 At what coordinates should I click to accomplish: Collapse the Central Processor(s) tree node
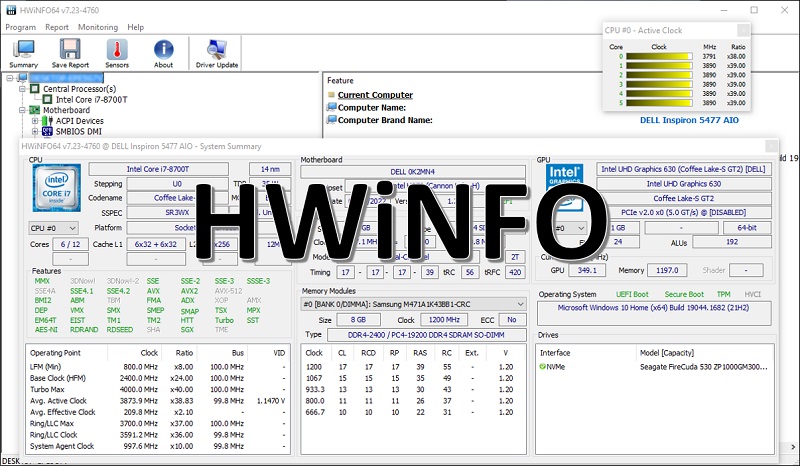pos(22,89)
